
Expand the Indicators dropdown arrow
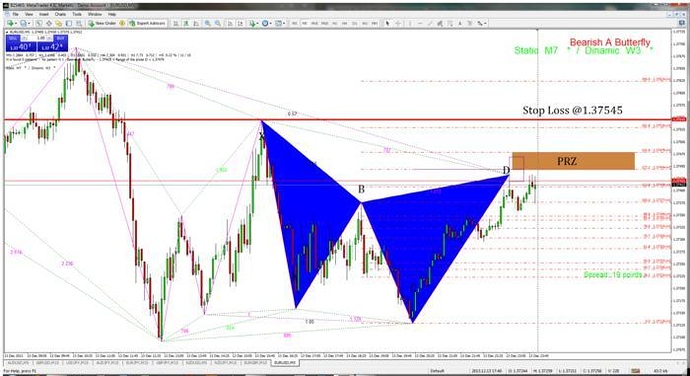pos(257,23)
